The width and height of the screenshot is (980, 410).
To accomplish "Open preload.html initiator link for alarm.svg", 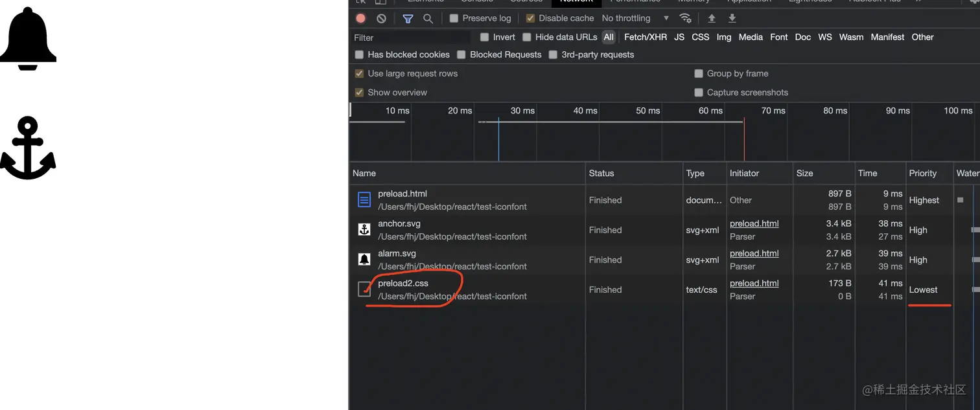I will coord(754,253).
